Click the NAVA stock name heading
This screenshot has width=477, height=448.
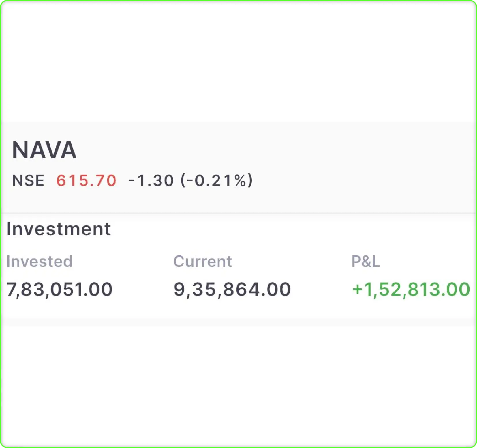click(x=44, y=150)
